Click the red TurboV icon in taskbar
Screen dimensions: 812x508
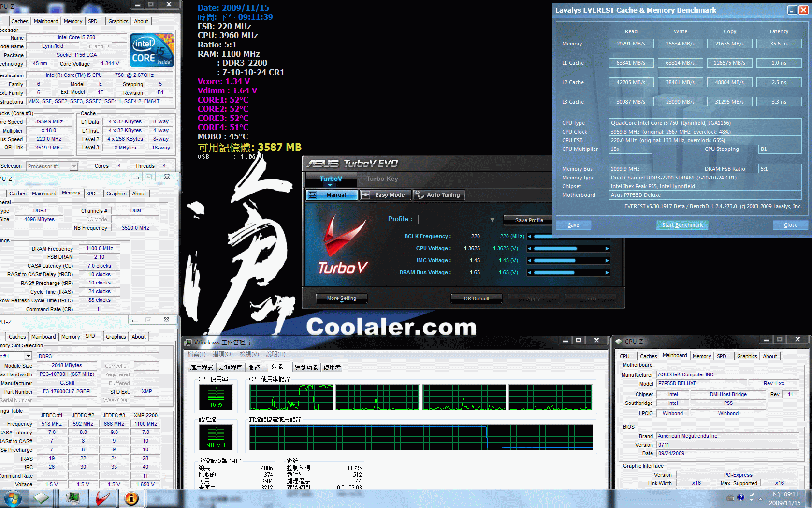103,498
